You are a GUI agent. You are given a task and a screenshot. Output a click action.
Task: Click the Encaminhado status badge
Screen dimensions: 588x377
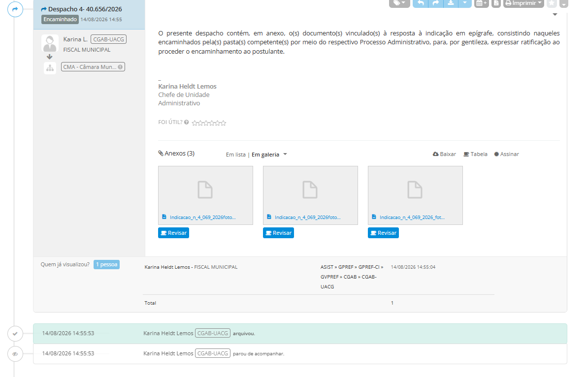coord(60,20)
